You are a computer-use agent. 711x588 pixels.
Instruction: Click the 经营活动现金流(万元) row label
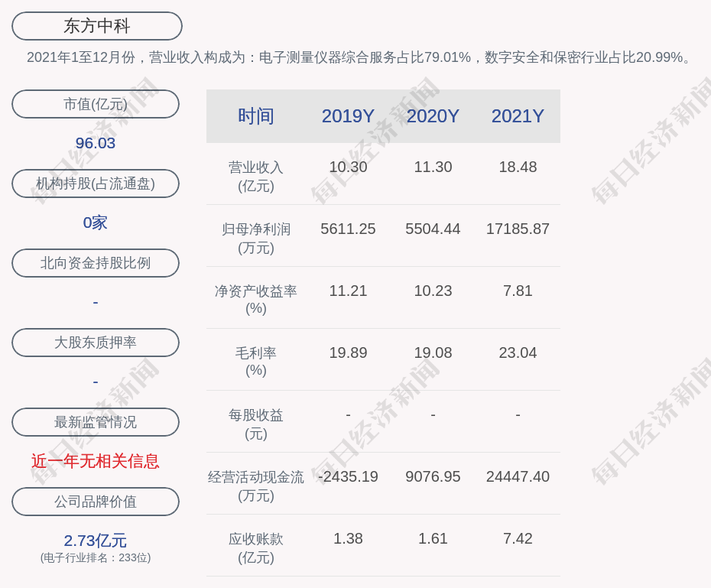(256, 486)
